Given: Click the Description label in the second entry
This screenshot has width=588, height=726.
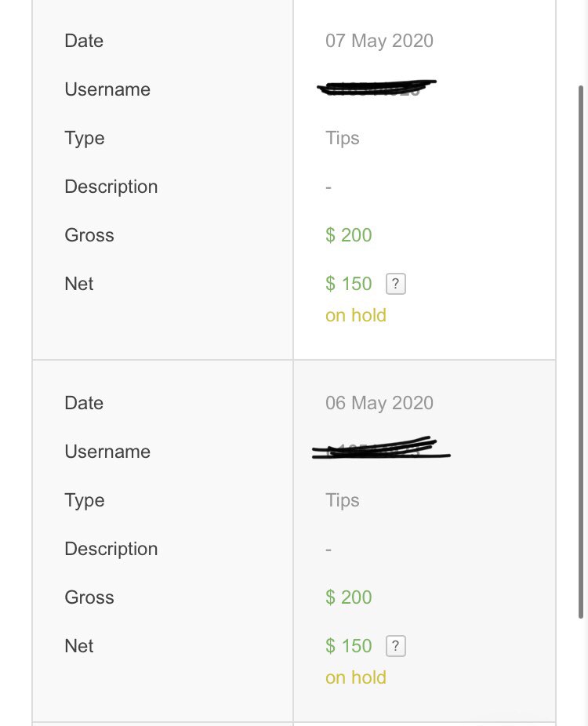Looking at the screenshot, I should tap(111, 549).
